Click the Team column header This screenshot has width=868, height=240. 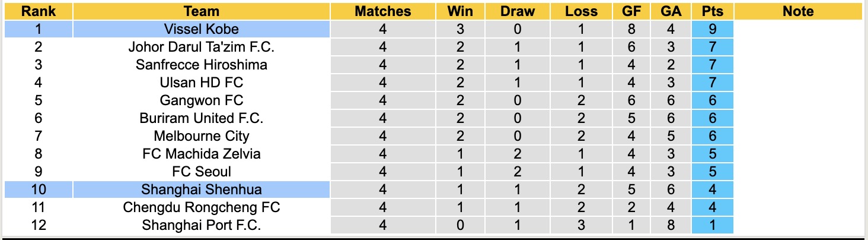202,11
